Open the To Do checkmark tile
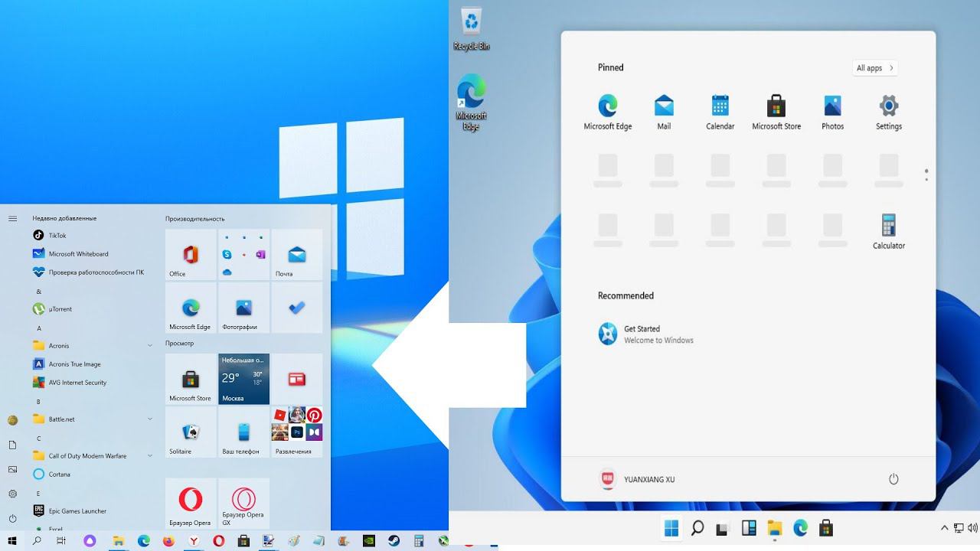The width and height of the screenshot is (980, 551). coord(297,308)
